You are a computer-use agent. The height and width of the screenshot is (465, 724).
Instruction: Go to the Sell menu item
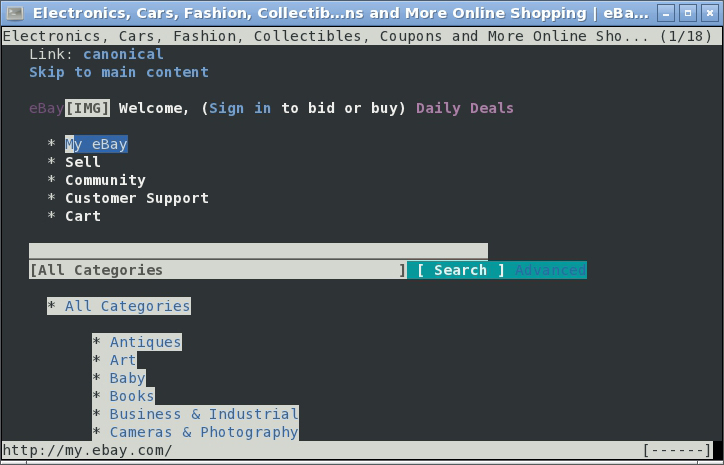click(83, 162)
